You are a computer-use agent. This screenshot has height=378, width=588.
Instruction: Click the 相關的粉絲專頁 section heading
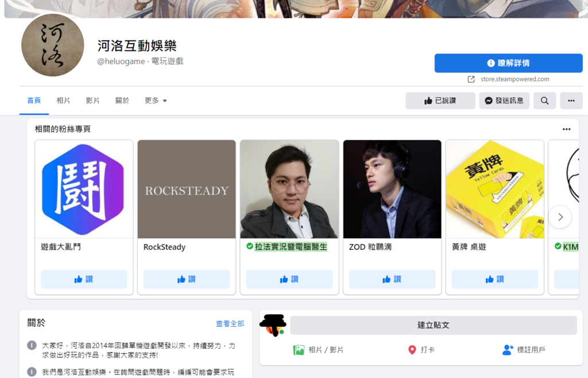[63, 129]
